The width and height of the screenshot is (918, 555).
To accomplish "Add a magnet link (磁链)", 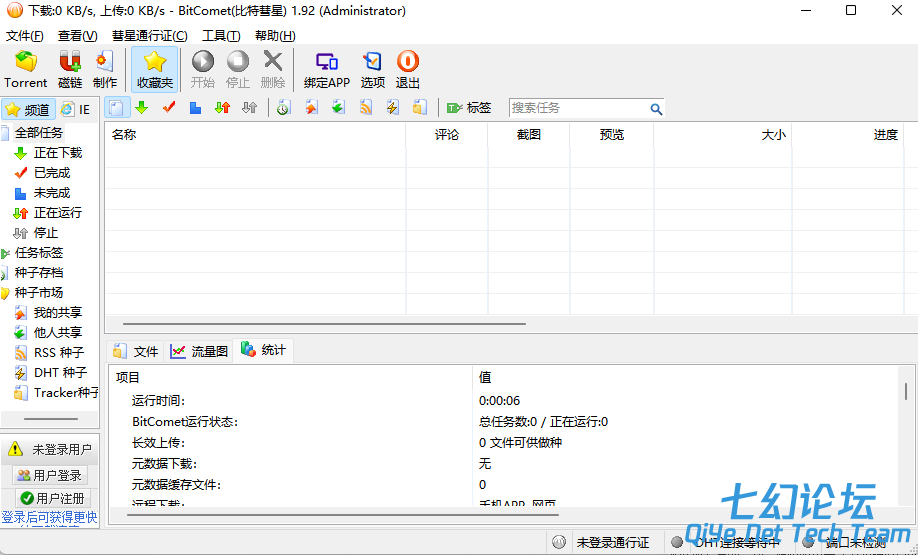I will point(70,70).
